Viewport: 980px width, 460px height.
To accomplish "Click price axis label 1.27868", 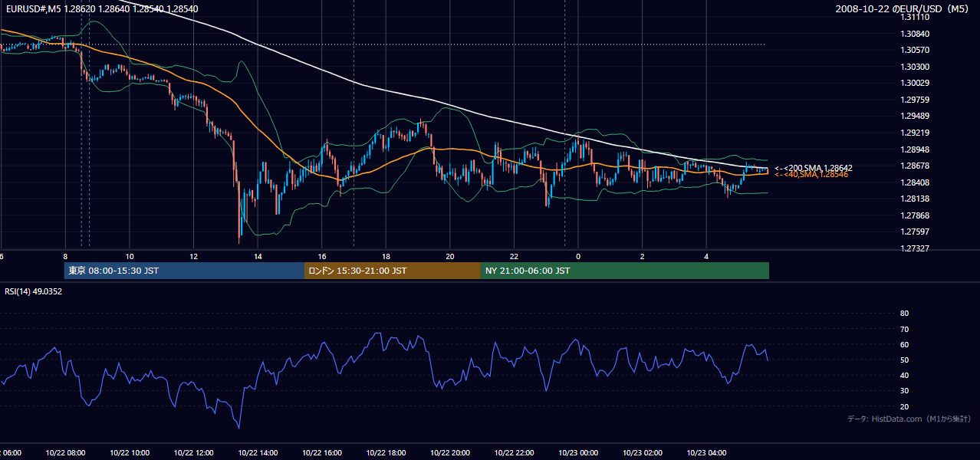I will pos(915,215).
